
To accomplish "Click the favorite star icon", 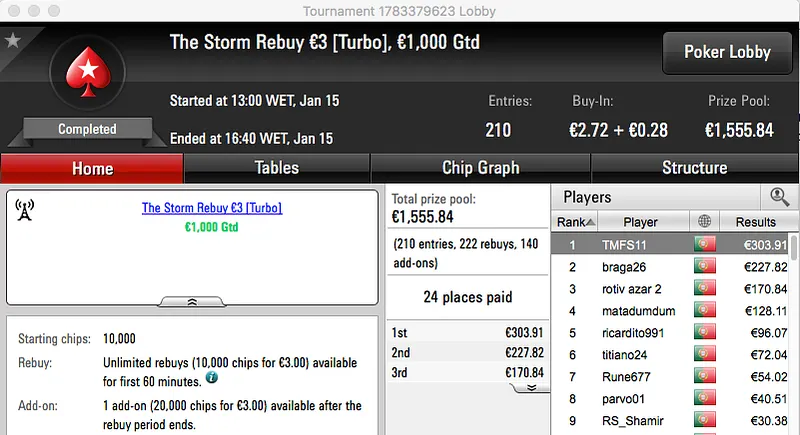I will click(13, 40).
